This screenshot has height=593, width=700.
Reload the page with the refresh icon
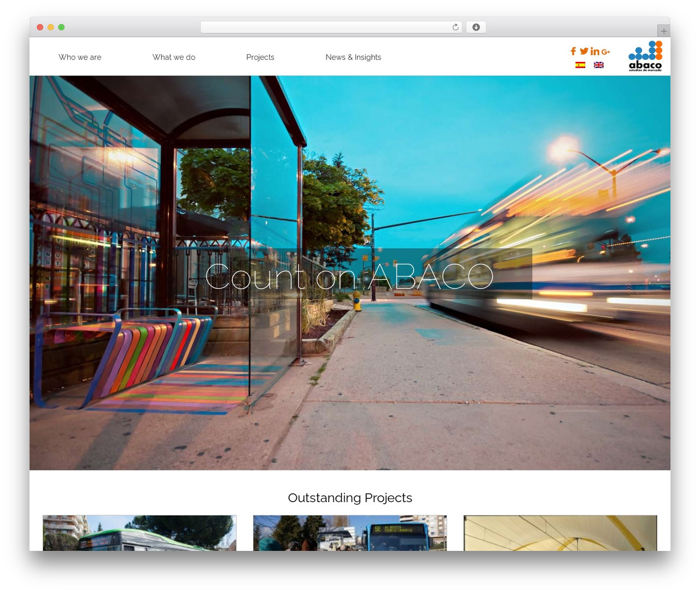coord(456,27)
